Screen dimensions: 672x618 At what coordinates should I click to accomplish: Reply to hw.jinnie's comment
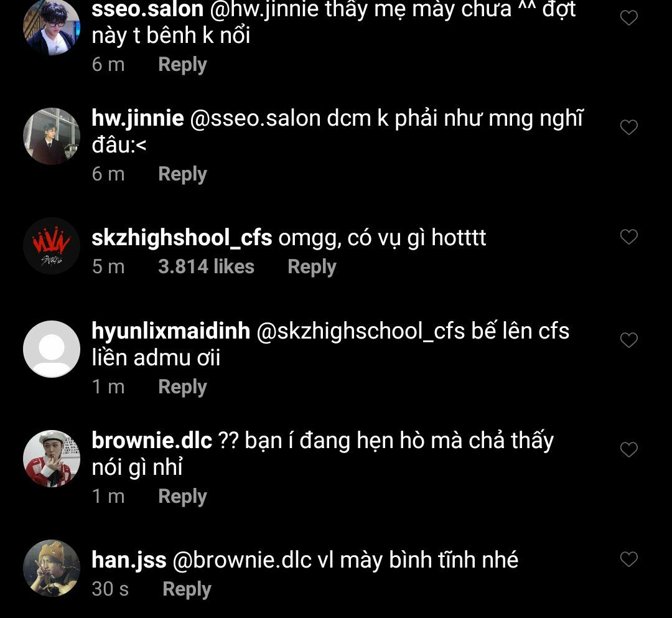[182, 174]
